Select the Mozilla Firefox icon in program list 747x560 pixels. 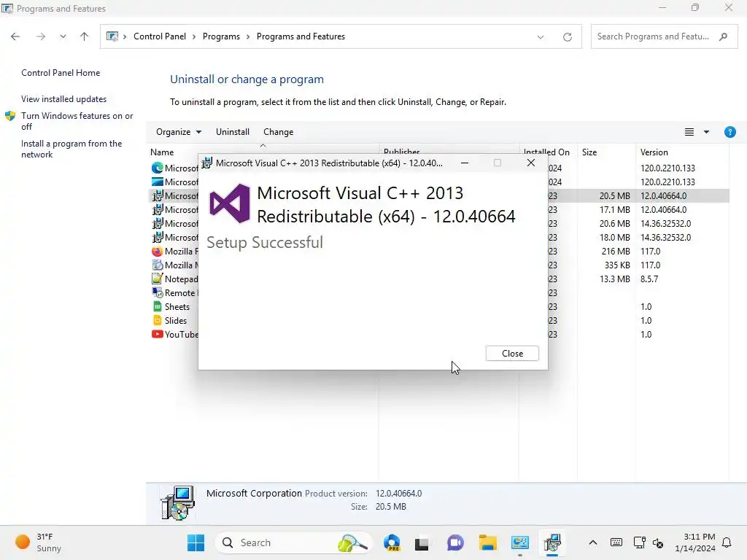point(157,251)
